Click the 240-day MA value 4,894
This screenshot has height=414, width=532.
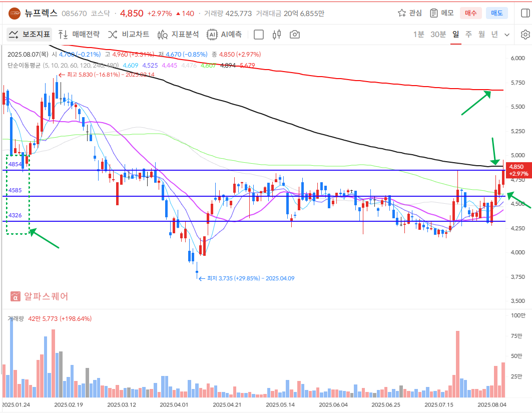click(x=228, y=65)
